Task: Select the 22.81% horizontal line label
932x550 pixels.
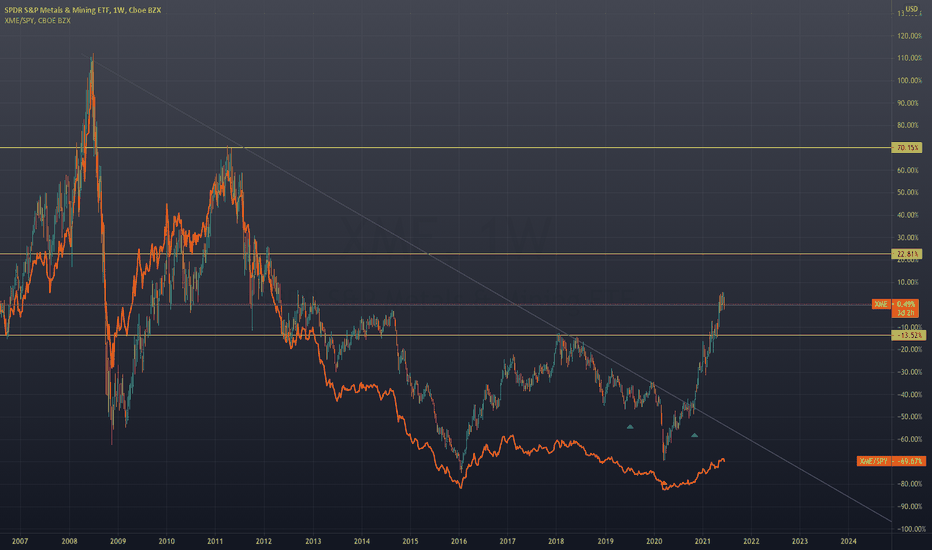Action: [x=907, y=254]
